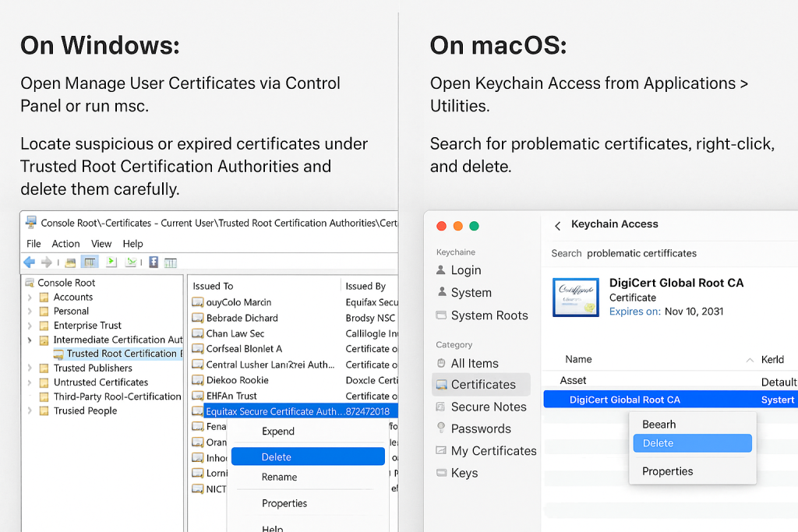Open the Action menu
The height and width of the screenshot is (532, 798).
pos(65,244)
